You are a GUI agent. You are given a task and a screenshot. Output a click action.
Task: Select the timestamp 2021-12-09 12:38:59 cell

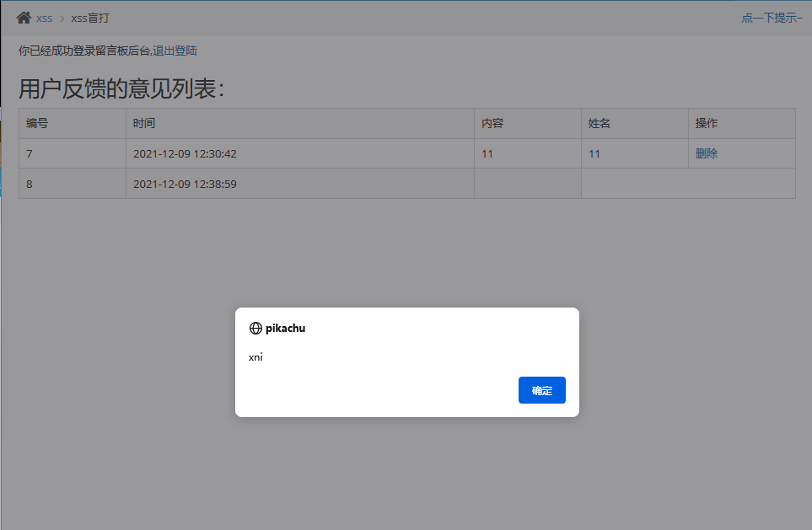[x=300, y=184]
